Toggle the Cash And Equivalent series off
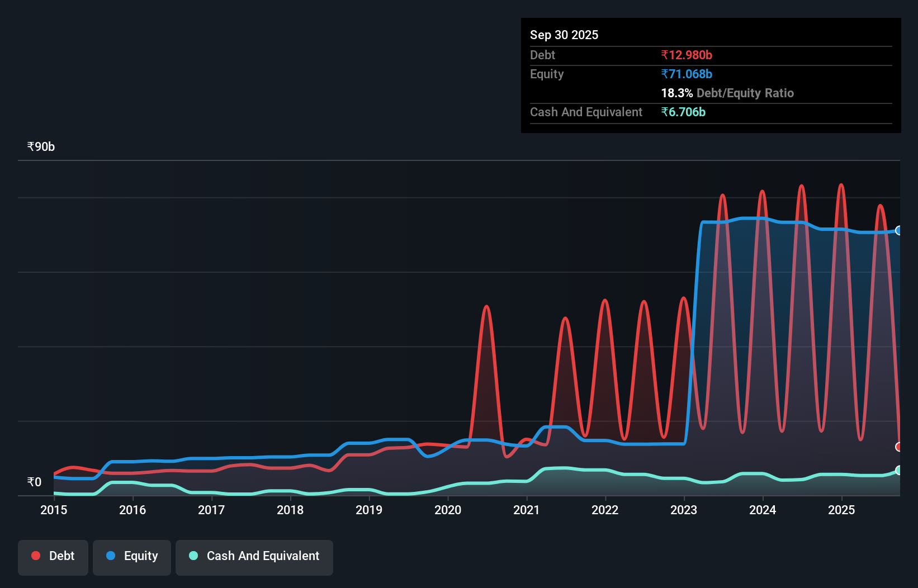Image resolution: width=918 pixels, height=588 pixels. (x=254, y=557)
